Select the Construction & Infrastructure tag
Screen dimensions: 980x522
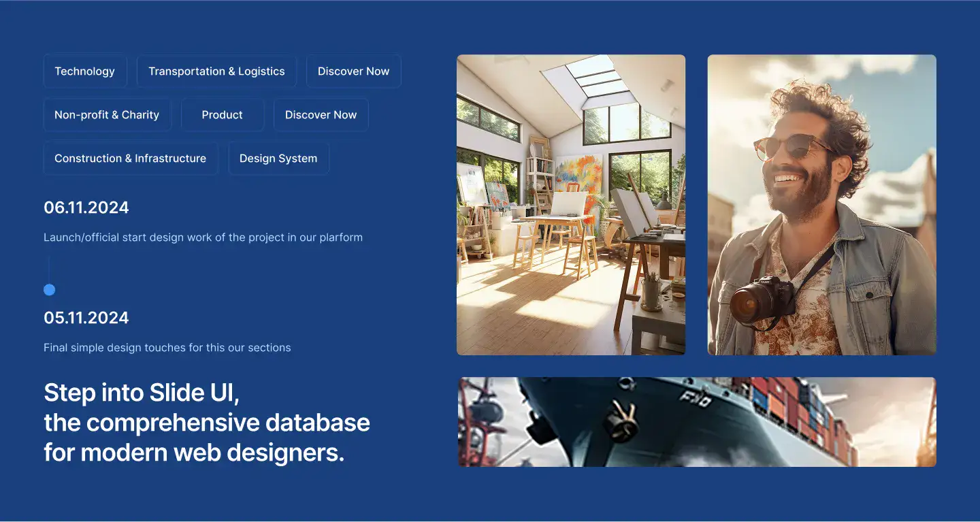pyautogui.click(x=130, y=159)
